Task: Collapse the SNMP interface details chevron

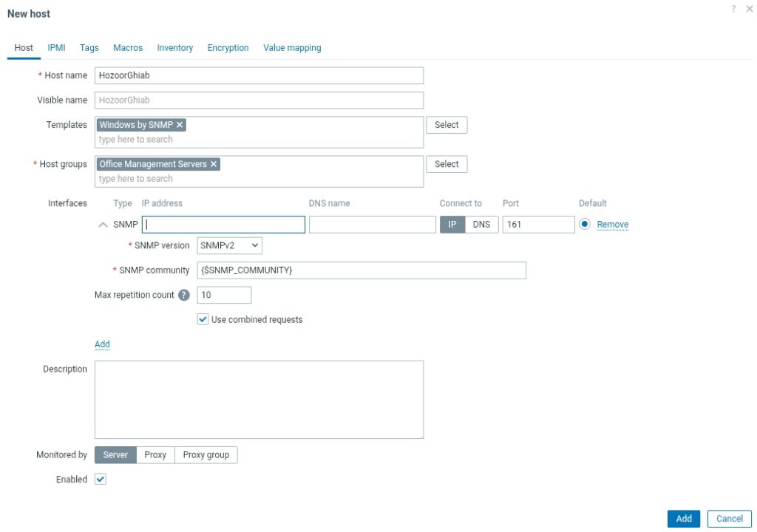Action: click(x=103, y=225)
